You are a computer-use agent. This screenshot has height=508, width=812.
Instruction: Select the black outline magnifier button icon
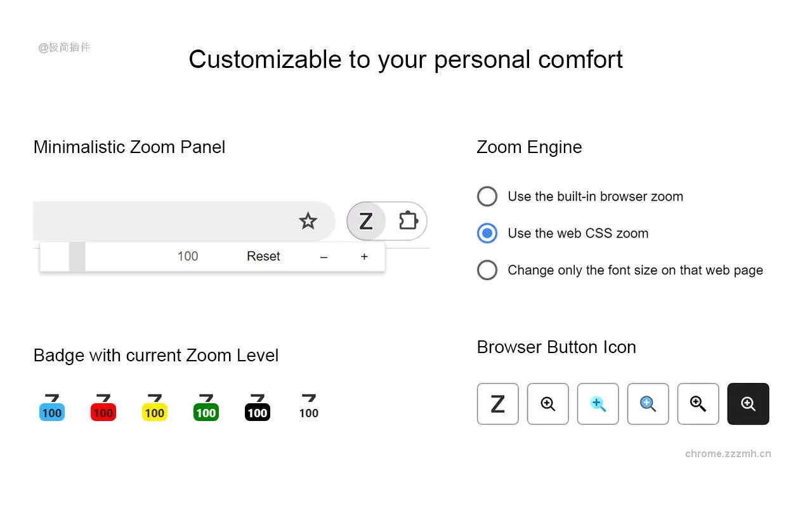click(x=548, y=404)
